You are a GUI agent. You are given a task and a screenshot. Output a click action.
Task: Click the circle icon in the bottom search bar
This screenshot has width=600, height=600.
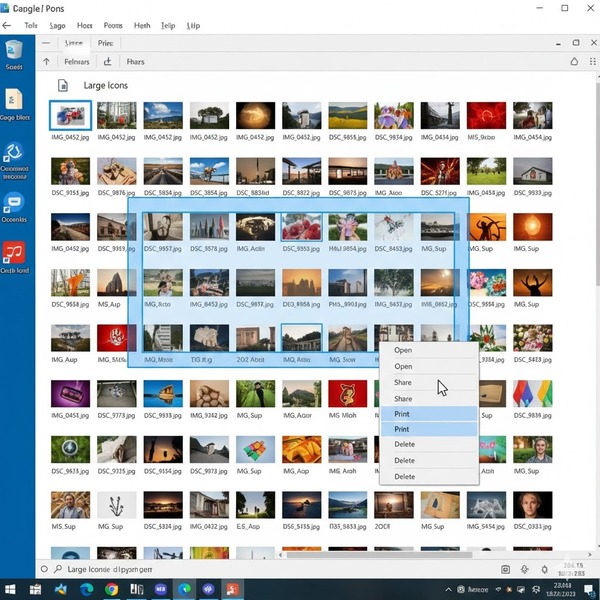pos(44,569)
